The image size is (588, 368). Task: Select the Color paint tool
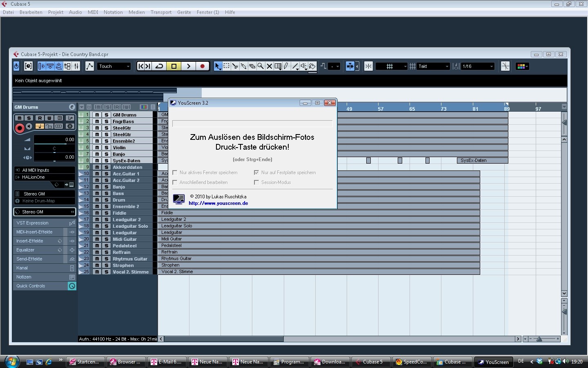(x=312, y=66)
